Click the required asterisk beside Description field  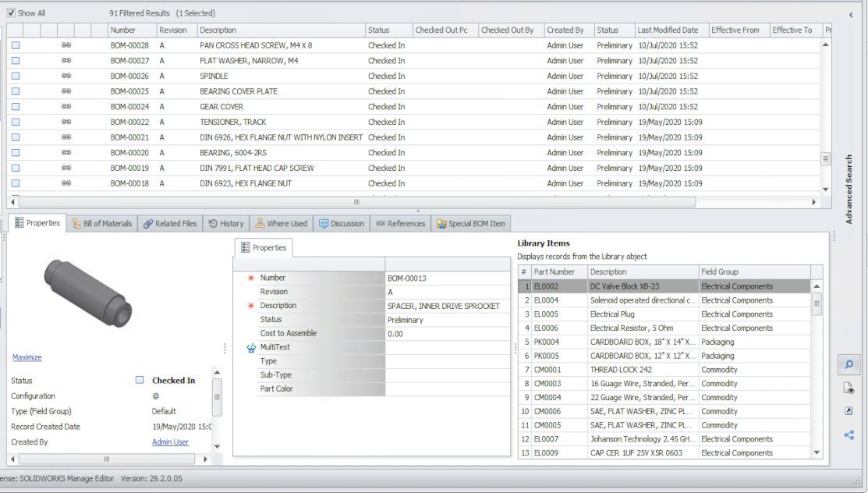click(251, 306)
